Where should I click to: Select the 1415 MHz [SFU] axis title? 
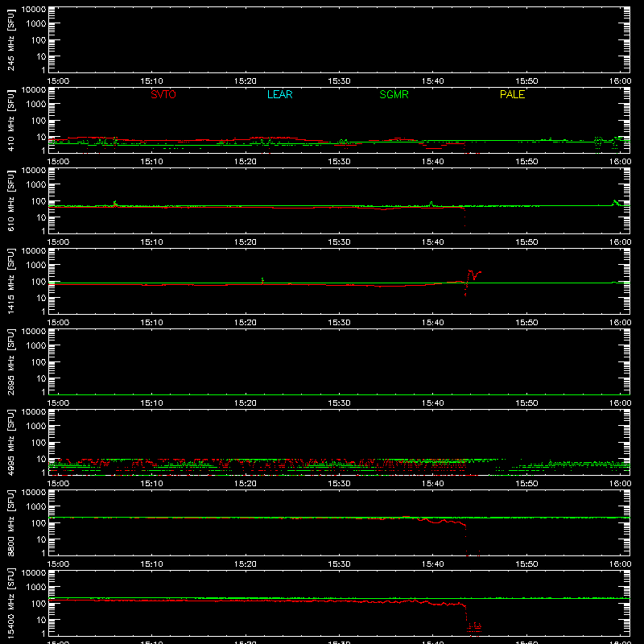point(11,281)
